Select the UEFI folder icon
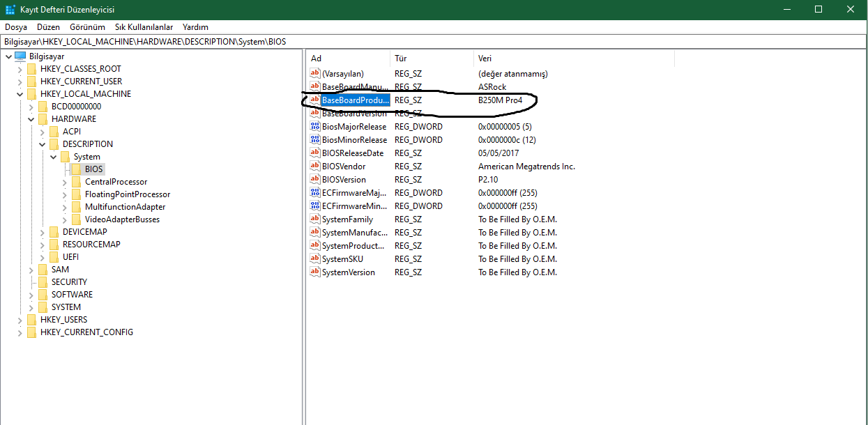868x425 pixels. pyautogui.click(x=54, y=257)
